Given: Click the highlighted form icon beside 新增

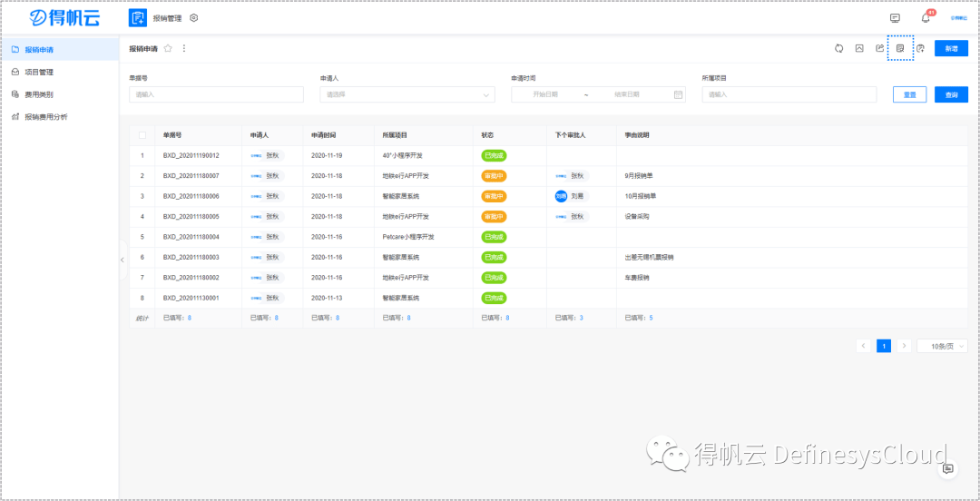Looking at the screenshot, I should click(x=900, y=49).
